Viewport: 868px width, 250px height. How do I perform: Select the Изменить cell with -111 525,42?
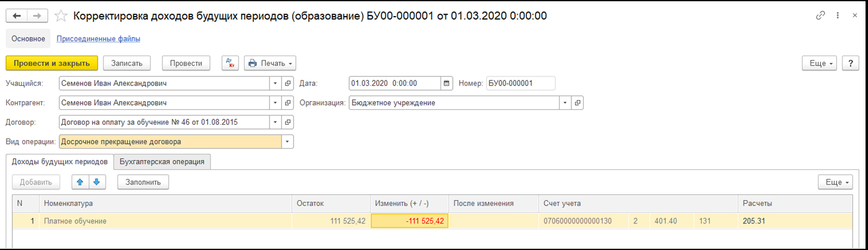(x=410, y=221)
